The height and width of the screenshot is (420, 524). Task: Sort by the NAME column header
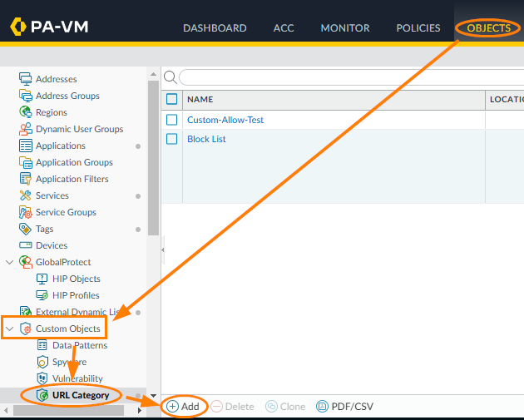tap(334, 100)
